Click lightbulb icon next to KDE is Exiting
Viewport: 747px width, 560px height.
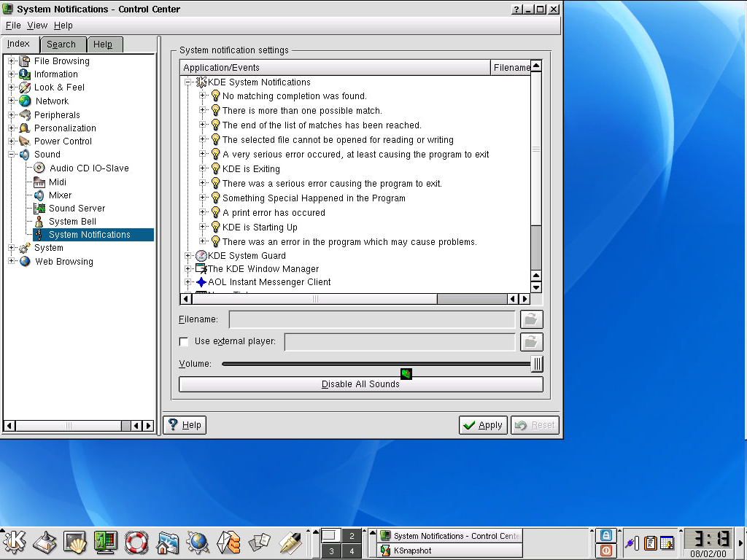click(215, 168)
